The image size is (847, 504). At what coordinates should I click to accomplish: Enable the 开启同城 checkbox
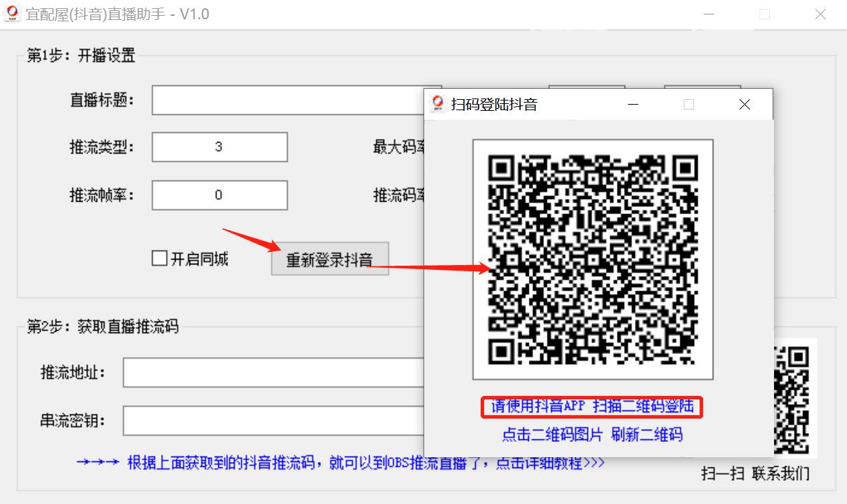[x=160, y=259]
